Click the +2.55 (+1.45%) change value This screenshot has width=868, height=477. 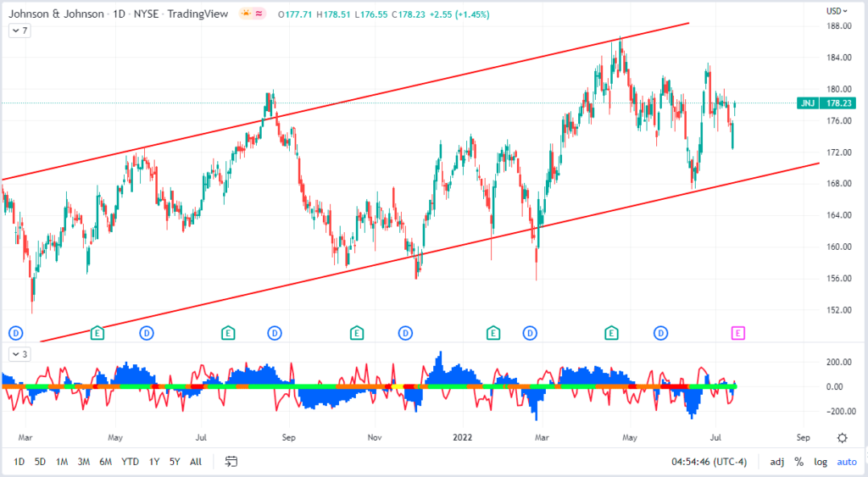tap(459, 14)
